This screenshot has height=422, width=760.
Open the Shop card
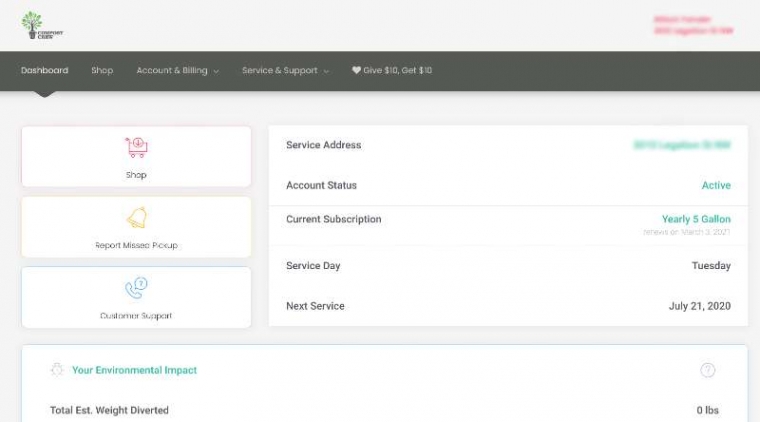[136, 156]
